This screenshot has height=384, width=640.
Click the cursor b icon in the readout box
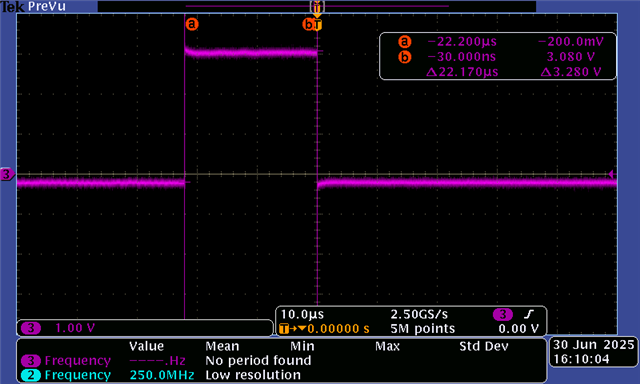click(x=404, y=57)
